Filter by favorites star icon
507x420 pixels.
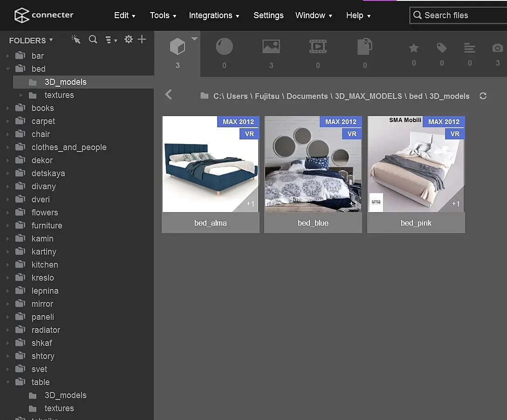[413, 48]
